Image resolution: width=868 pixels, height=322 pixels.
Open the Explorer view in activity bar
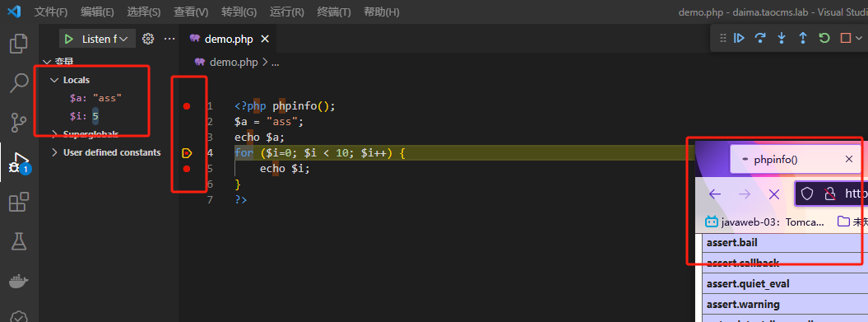tap(19, 43)
